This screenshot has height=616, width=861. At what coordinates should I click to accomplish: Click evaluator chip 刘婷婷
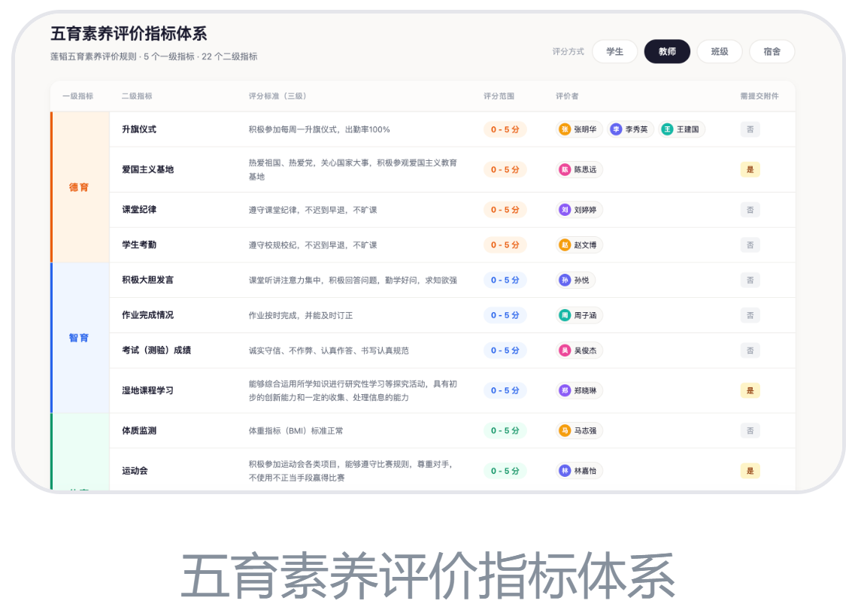[579, 210]
